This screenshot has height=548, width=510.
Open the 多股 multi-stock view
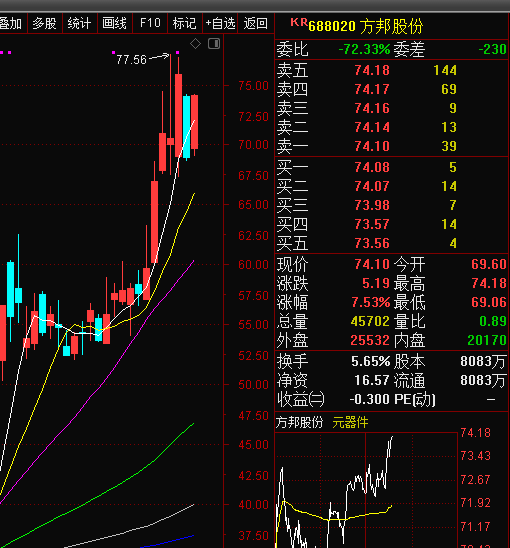click(45, 23)
